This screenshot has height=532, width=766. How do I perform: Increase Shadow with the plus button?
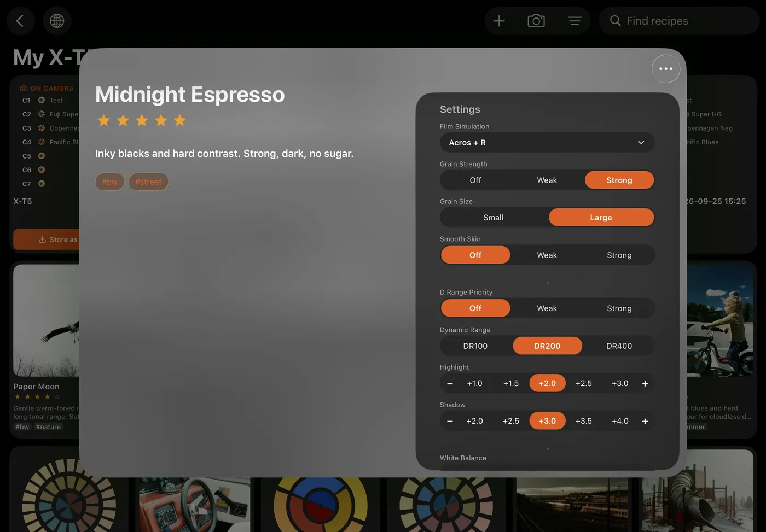pyautogui.click(x=645, y=422)
